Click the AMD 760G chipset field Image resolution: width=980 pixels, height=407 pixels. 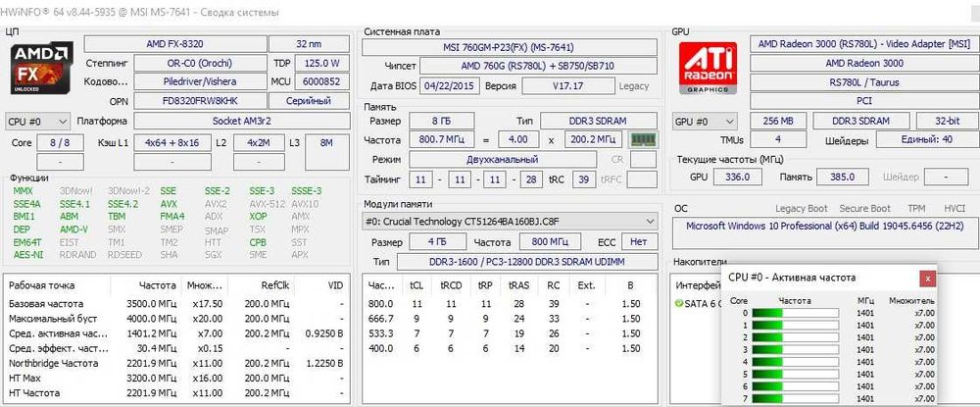(538, 66)
